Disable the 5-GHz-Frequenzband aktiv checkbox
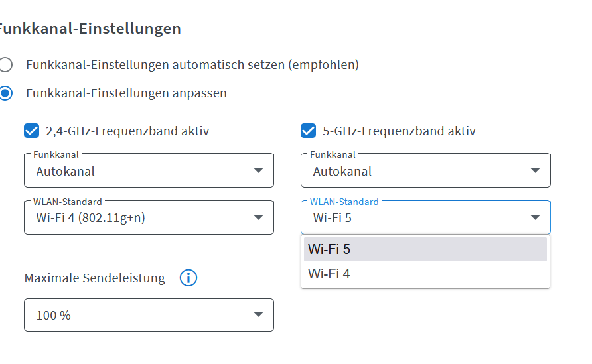The width and height of the screenshot is (592, 364). tap(308, 131)
